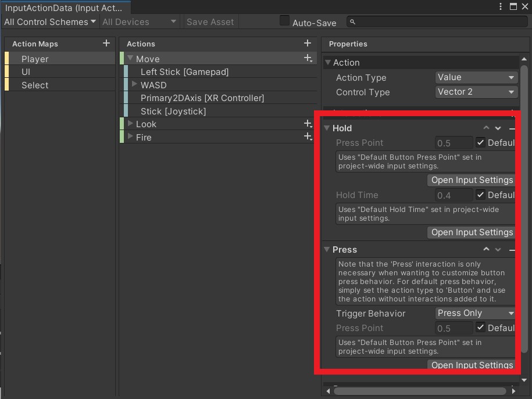The width and height of the screenshot is (532, 399).
Task: Remove the Hold interaction
Action: tap(512, 128)
